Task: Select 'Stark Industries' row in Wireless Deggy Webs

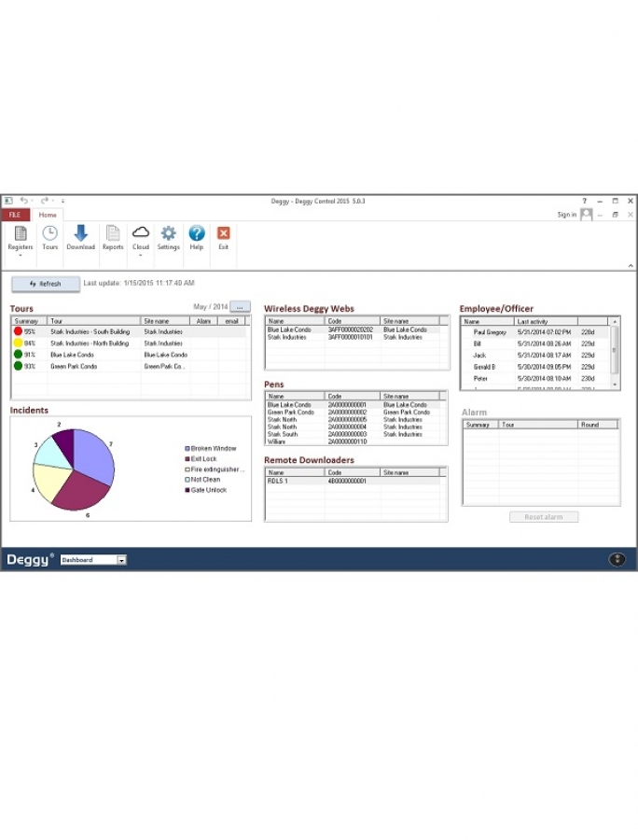Action: pos(354,337)
